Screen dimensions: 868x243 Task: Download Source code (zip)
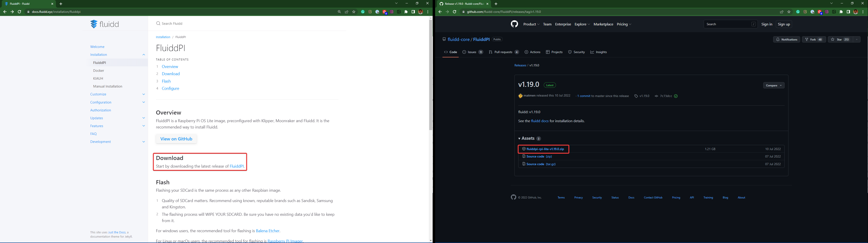(x=539, y=157)
